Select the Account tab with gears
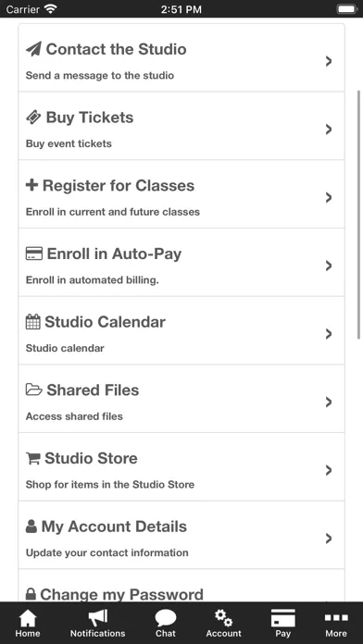 pos(224,624)
